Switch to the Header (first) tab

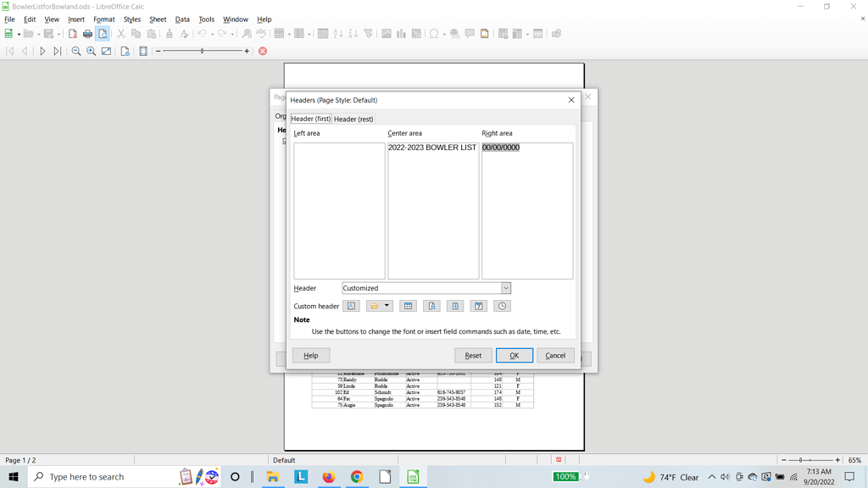pos(311,119)
